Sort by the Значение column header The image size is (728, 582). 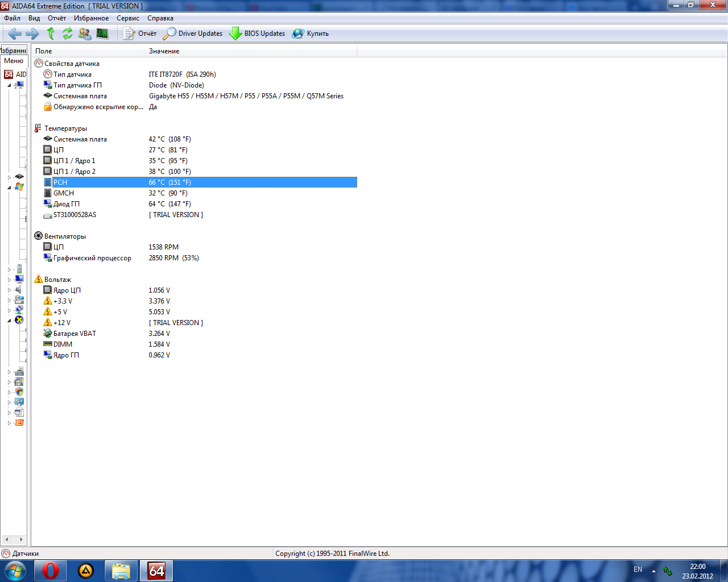pos(251,51)
